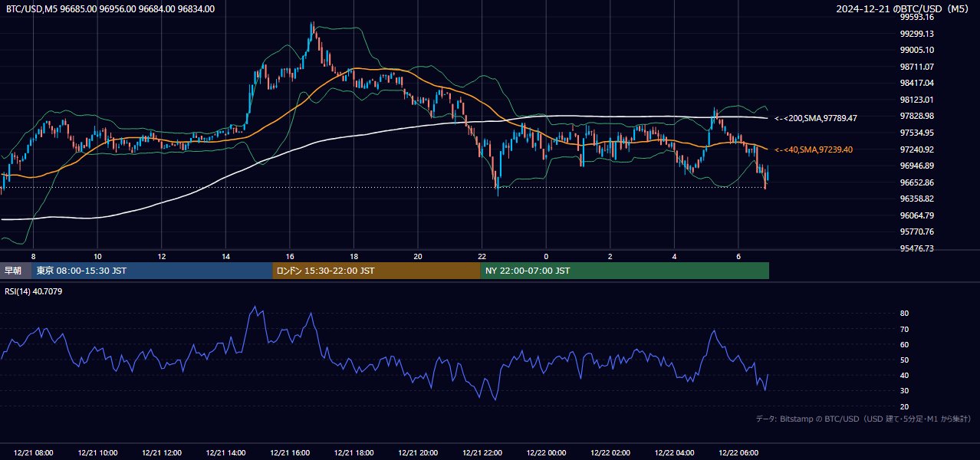The image size is (980, 460).
Task: Click price axis label 97828.98
Action: point(916,116)
